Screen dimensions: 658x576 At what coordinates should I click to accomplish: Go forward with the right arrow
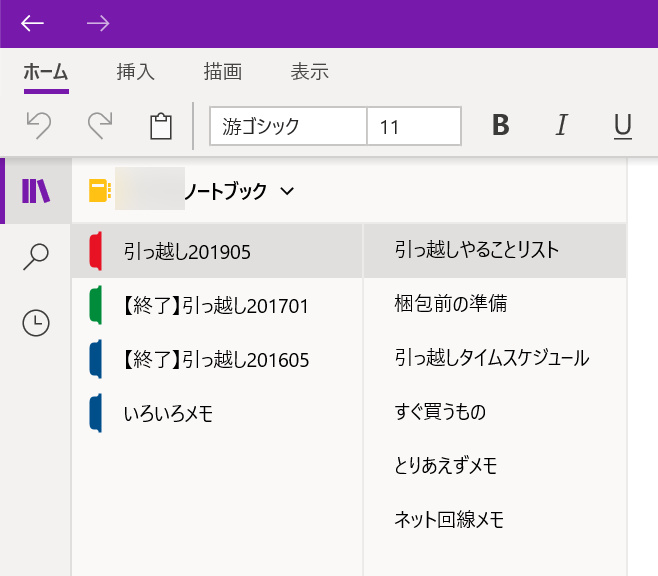coord(98,23)
